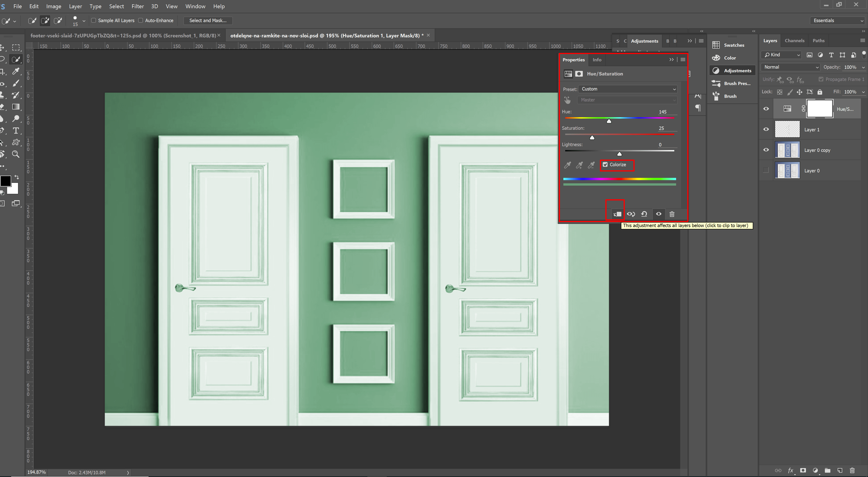
Task: Open the tool preset picker dropdown
Action: (14, 21)
